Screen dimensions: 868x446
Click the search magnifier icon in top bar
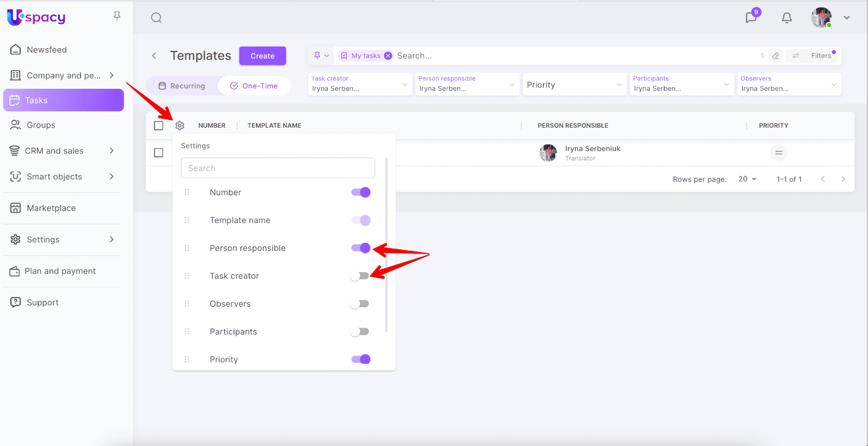(156, 18)
